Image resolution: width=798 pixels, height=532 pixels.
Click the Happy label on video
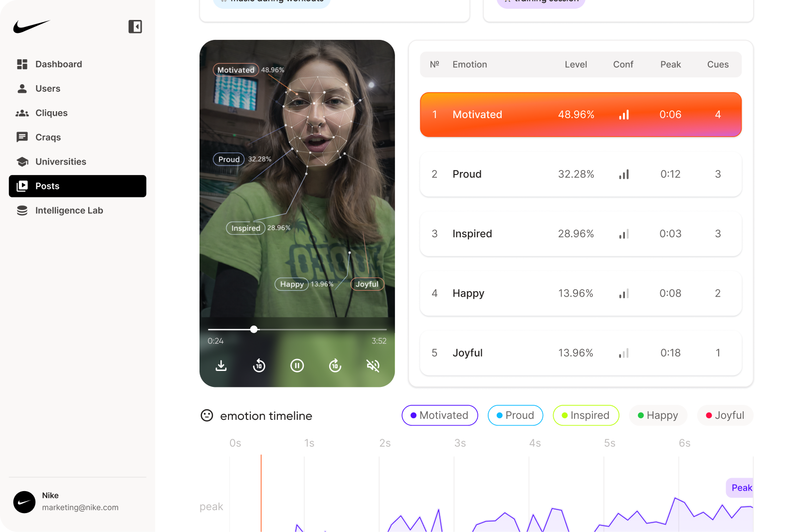pos(292,284)
